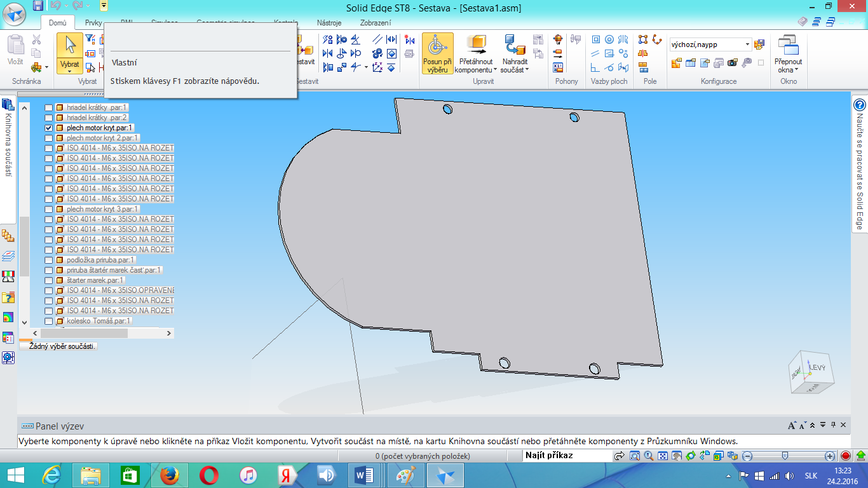Switch to the Nástroje ribbon tab
Screen dimensions: 868x488
(329, 23)
